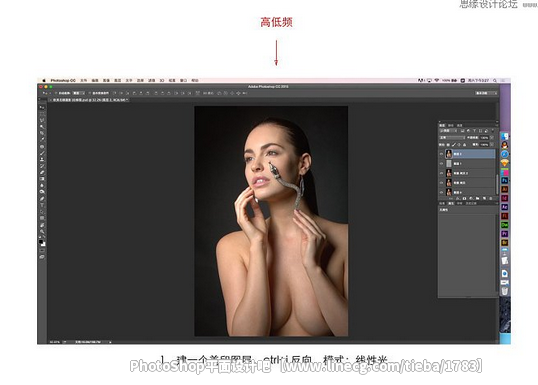The height and width of the screenshot is (385, 538).
Task: Hide the bottom layer eye icon
Action: (442, 192)
